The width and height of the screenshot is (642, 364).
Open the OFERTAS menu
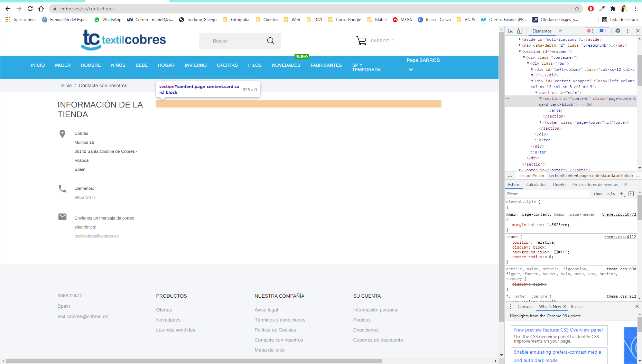coord(227,65)
